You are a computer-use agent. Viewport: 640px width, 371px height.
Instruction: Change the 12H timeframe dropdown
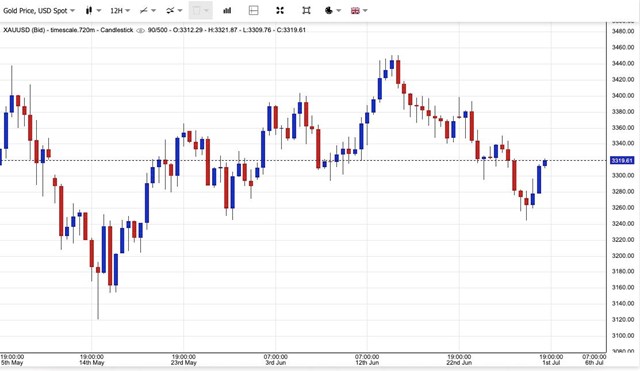pyautogui.click(x=120, y=11)
